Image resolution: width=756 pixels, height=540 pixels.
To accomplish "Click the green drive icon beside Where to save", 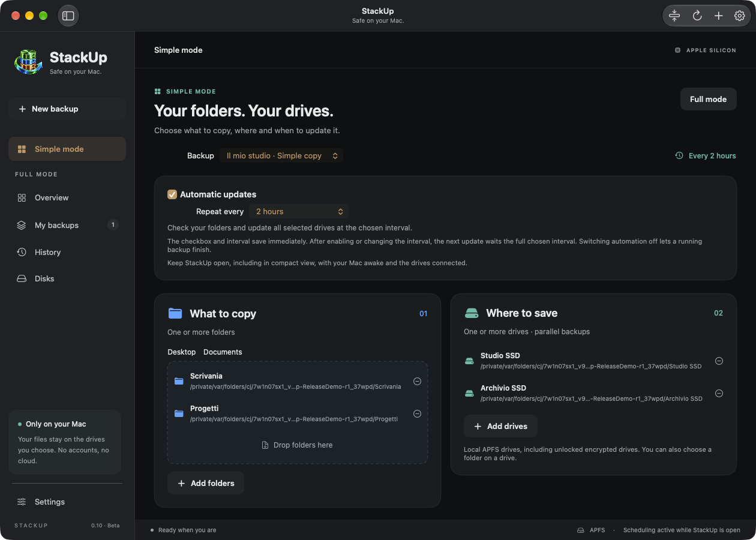I will point(472,313).
